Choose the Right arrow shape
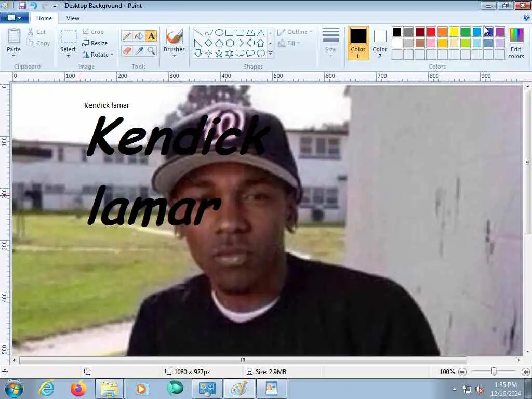 point(240,43)
